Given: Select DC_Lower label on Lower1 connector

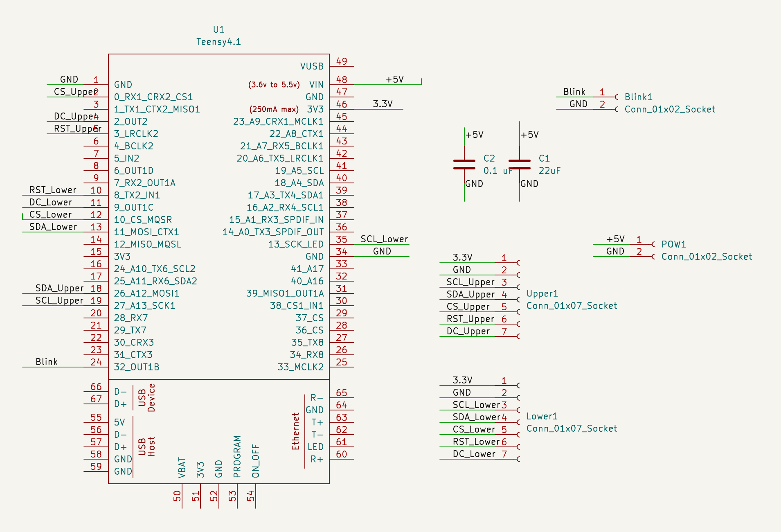Looking at the screenshot, I should click(474, 454).
